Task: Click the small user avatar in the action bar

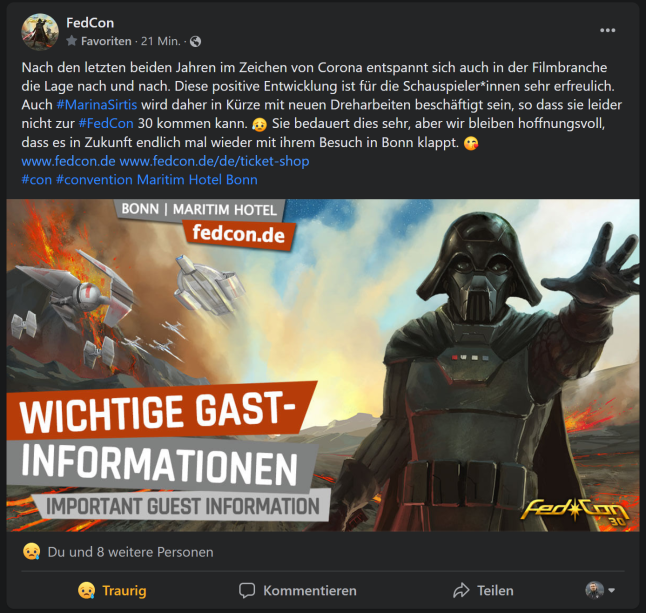Action: 595,590
